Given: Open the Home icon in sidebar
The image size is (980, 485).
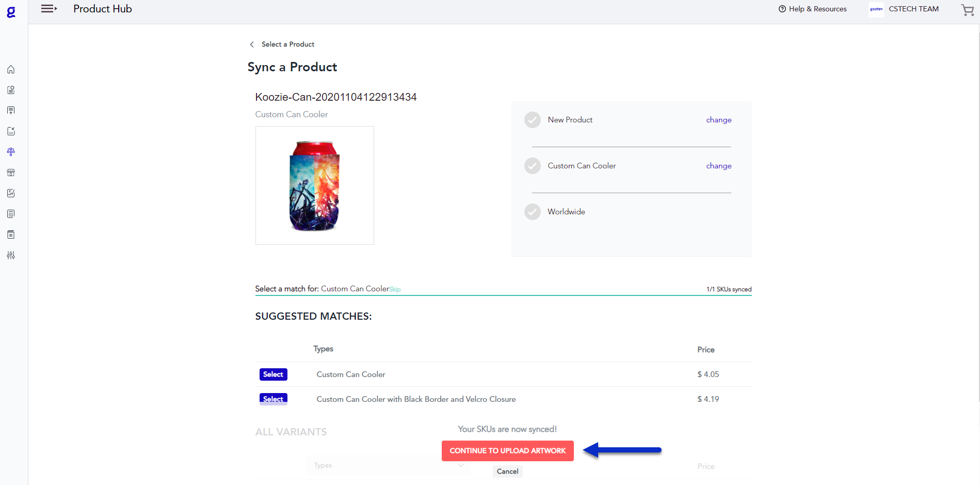Looking at the screenshot, I should (x=11, y=69).
